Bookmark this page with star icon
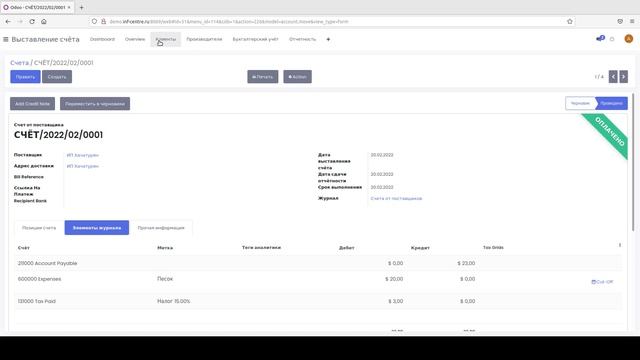640x360 pixels. 570,21
